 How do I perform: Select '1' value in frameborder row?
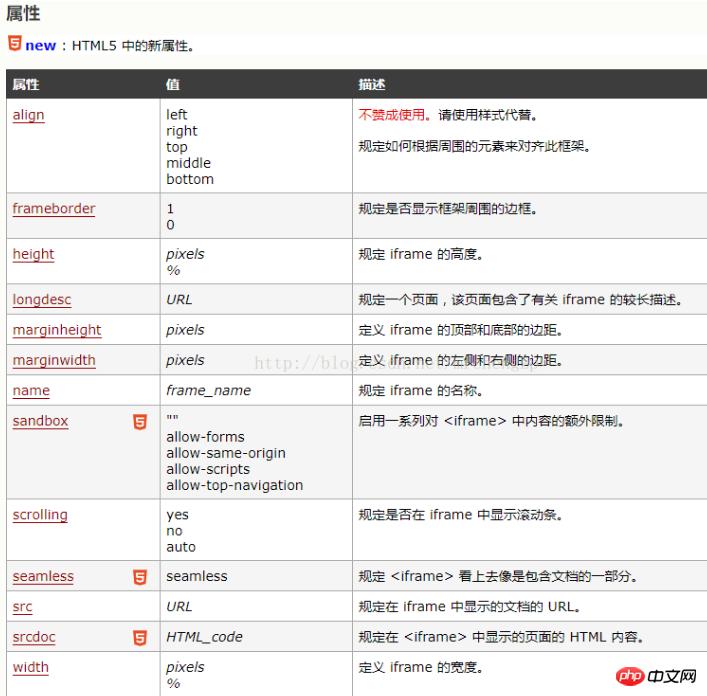pos(170,209)
